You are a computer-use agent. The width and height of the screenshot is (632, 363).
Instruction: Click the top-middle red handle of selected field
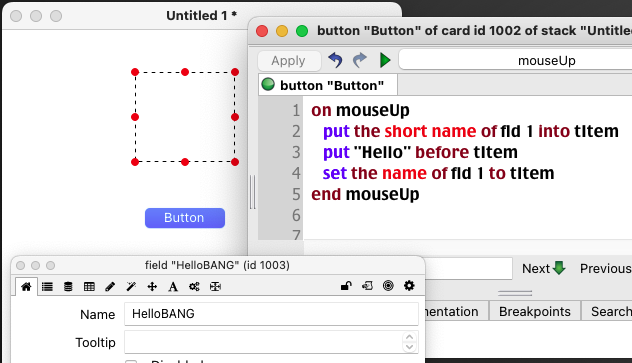tap(185, 72)
